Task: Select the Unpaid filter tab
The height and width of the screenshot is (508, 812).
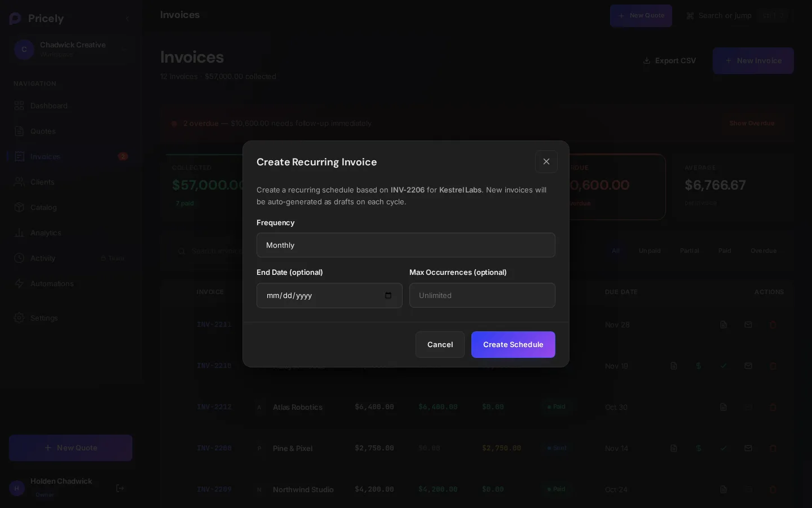Action: pyautogui.click(x=650, y=251)
